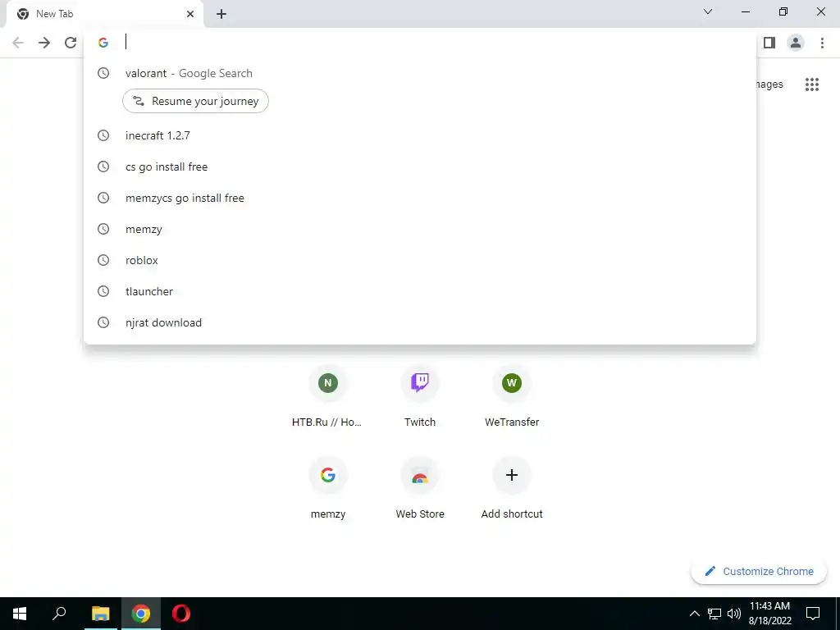
Task: Open the taskbar clock and date
Action: click(769, 614)
